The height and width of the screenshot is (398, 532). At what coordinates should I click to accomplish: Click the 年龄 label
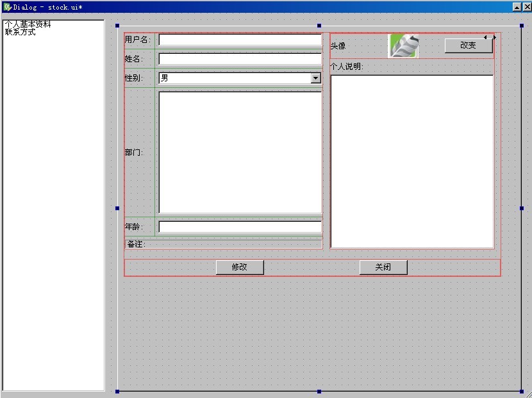pyautogui.click(x=134, y=227)
